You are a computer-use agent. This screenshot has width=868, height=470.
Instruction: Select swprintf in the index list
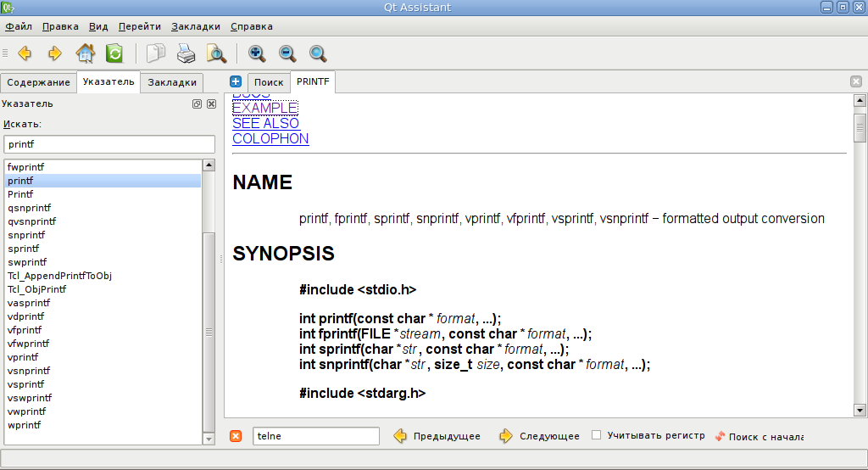click(x=103, y=262)
